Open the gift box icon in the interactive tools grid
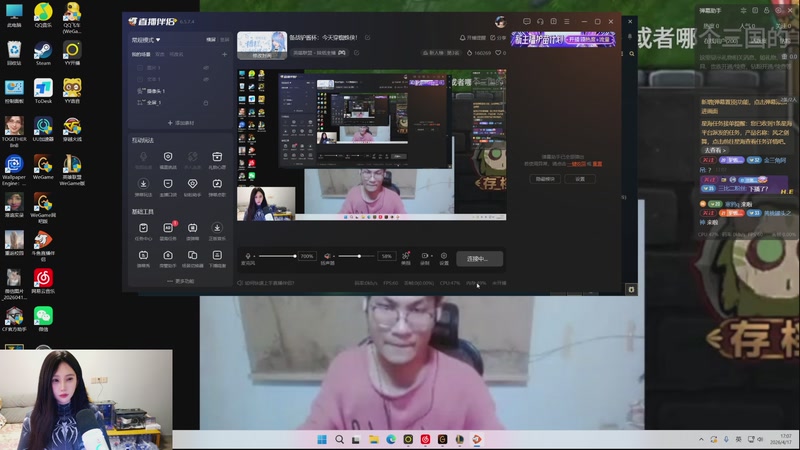 click(217, 157)
